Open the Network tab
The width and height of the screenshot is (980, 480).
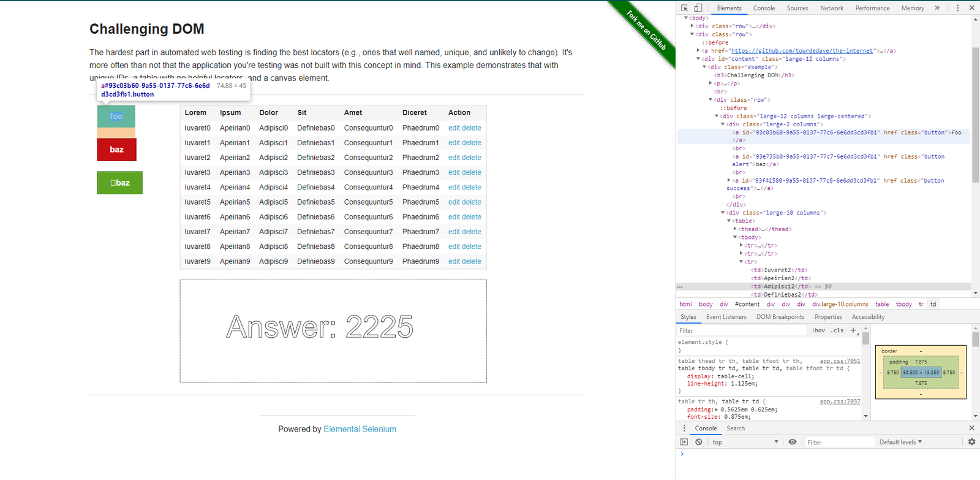pos(832,8)
